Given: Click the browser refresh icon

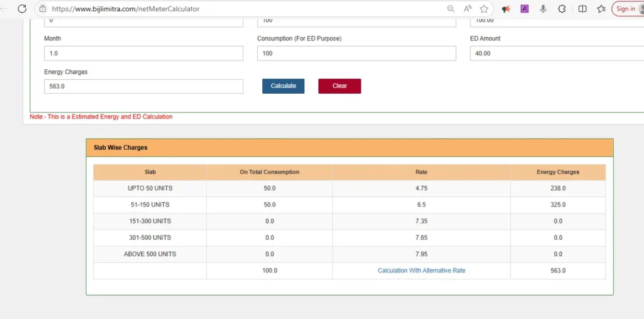Looking at the screenshot, I should coord(22,9).
